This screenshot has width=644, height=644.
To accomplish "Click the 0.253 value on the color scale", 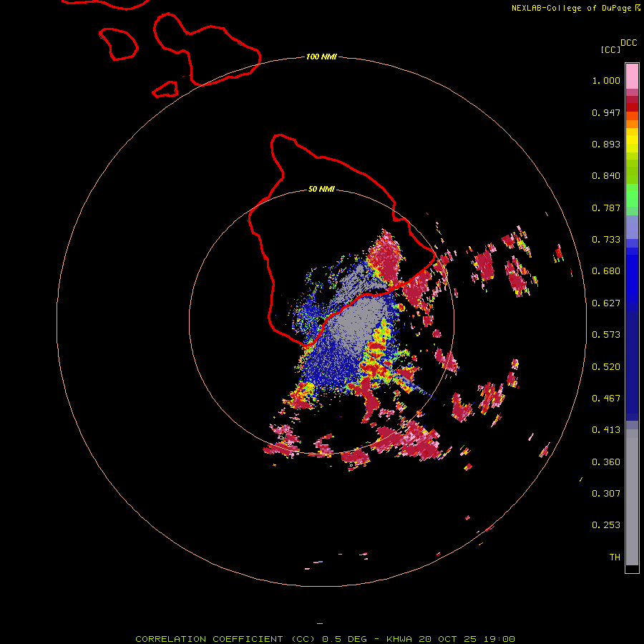I will coord(606,525).
